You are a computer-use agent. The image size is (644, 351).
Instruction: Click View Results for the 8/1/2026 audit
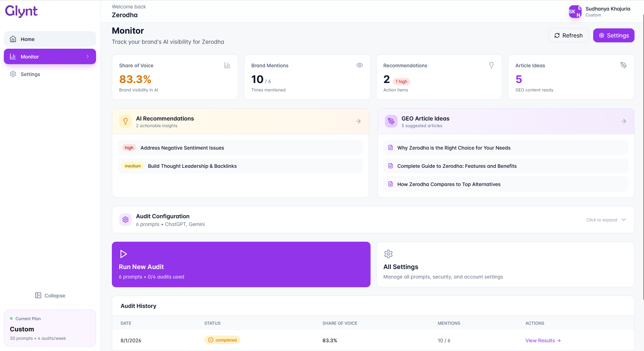point(543,340)
